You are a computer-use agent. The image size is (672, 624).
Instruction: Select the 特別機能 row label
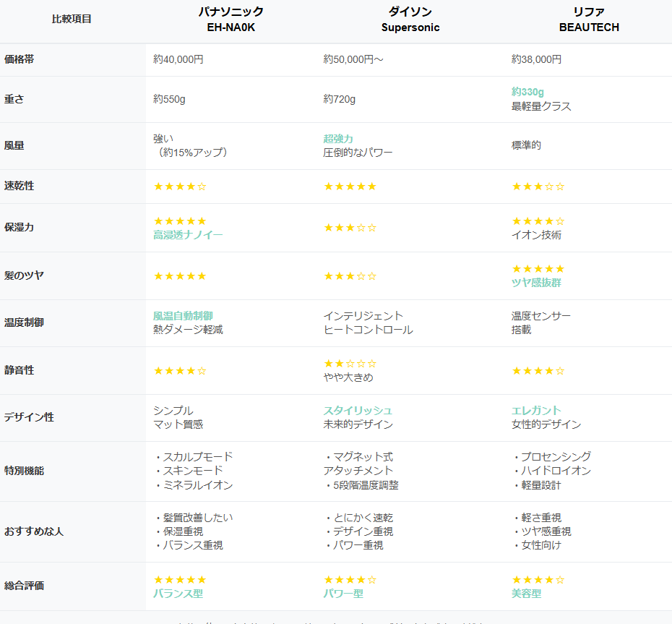[x=25, y=471]
